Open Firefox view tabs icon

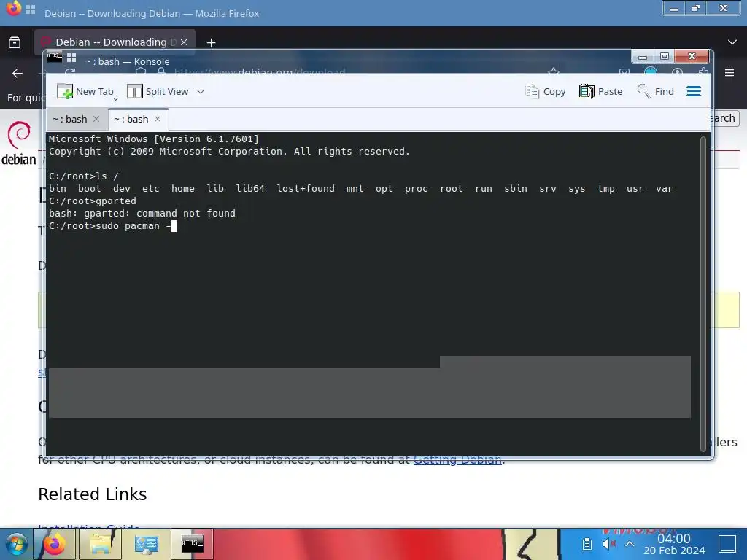click(15, 42)
